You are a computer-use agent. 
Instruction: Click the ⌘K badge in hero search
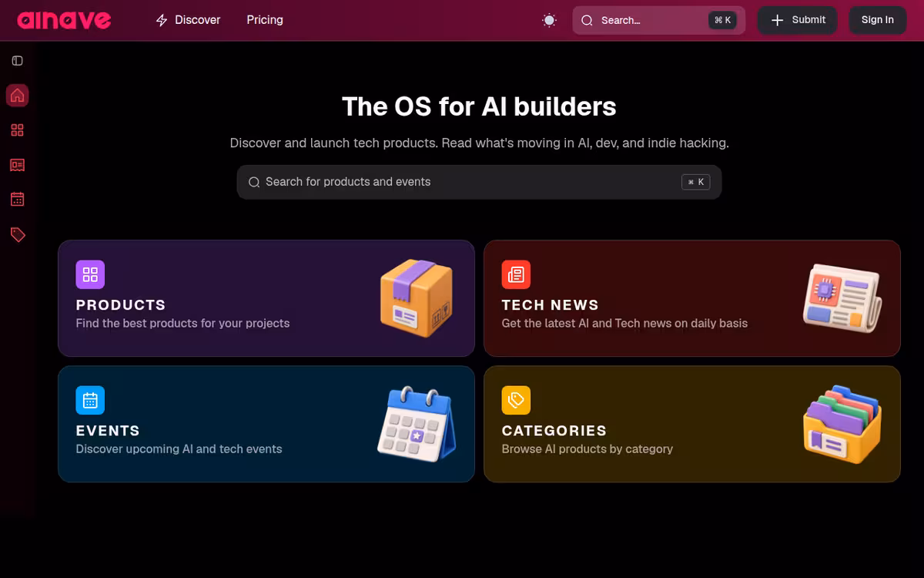tap(696, 182)
